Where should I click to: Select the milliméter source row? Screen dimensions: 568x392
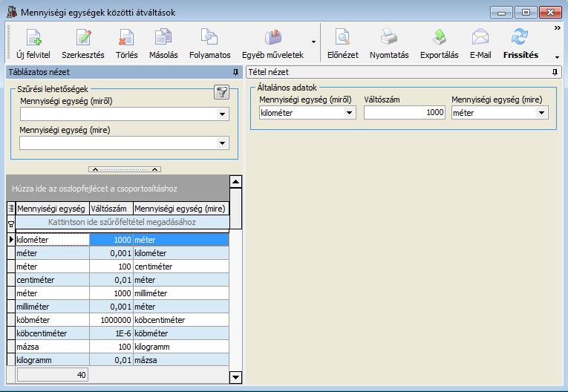coord(53,307)
